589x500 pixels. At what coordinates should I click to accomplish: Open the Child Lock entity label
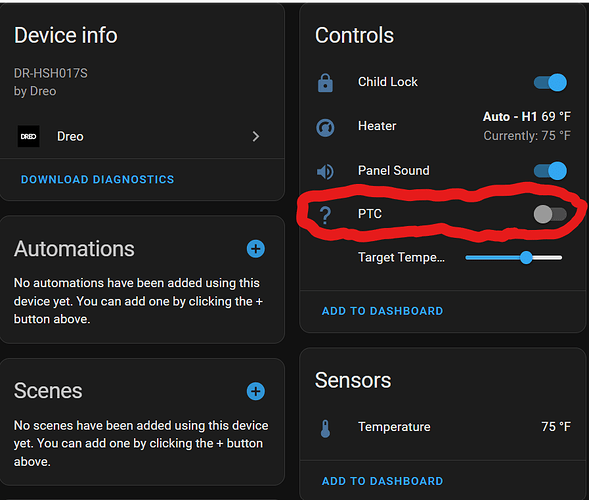coord(388,82)
